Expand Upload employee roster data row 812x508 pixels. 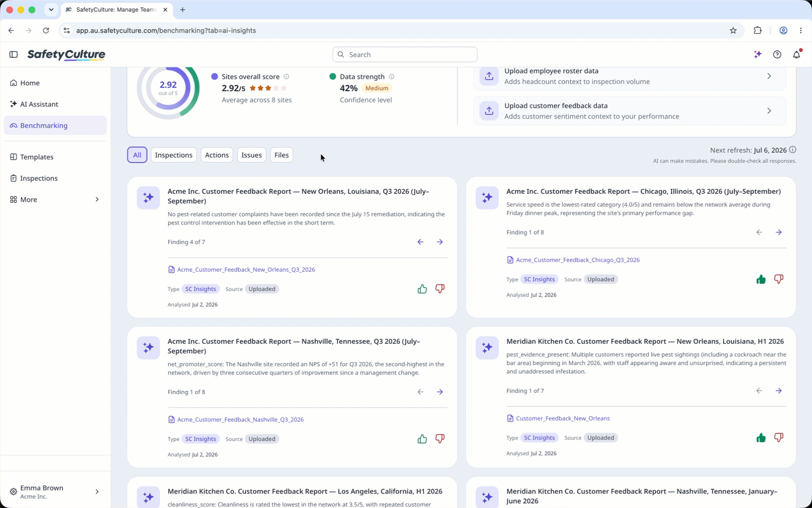coord(629,76)
